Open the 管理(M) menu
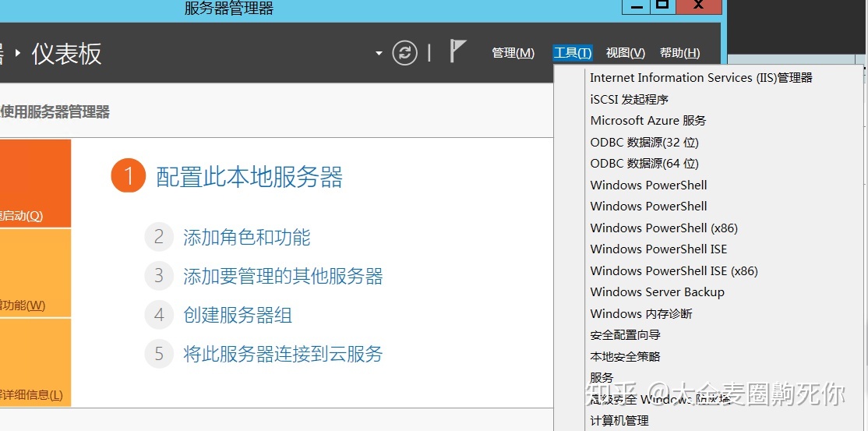 point(513,53)
